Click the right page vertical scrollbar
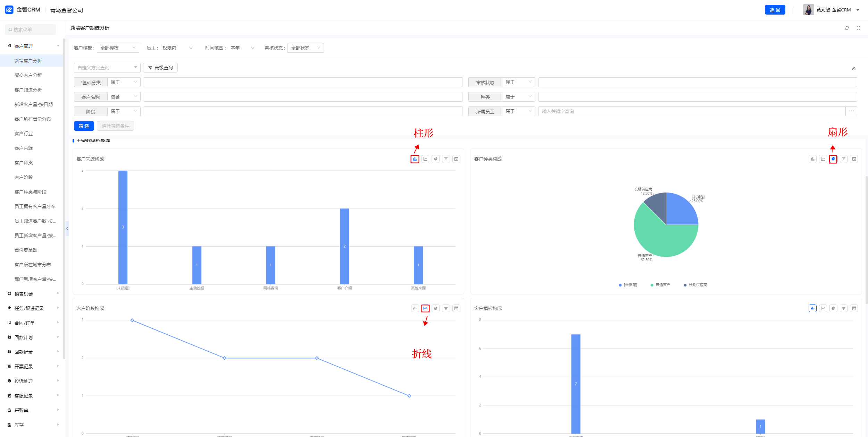Viewport: 868px width, 437px height. pos(866,239)
